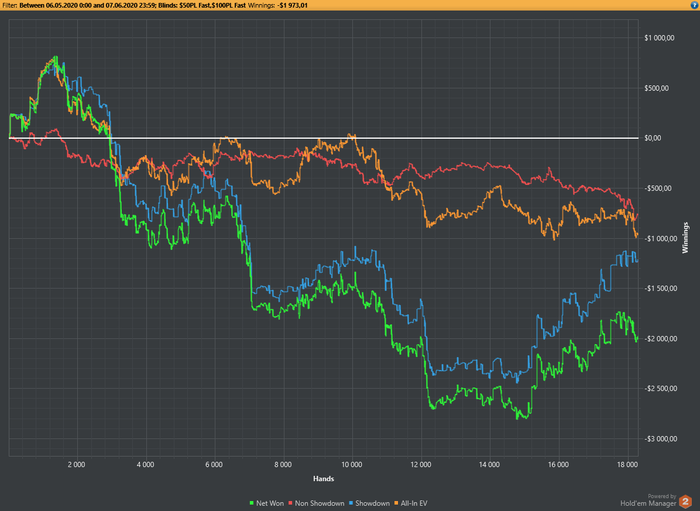The height and width of the screenshot is (511, 700).
Task: Click the $0,00 y-axis label
Action: coord(653,138)
